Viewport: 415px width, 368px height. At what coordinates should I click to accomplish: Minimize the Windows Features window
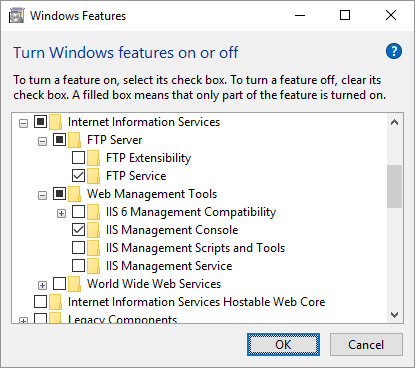pos(300,15)
